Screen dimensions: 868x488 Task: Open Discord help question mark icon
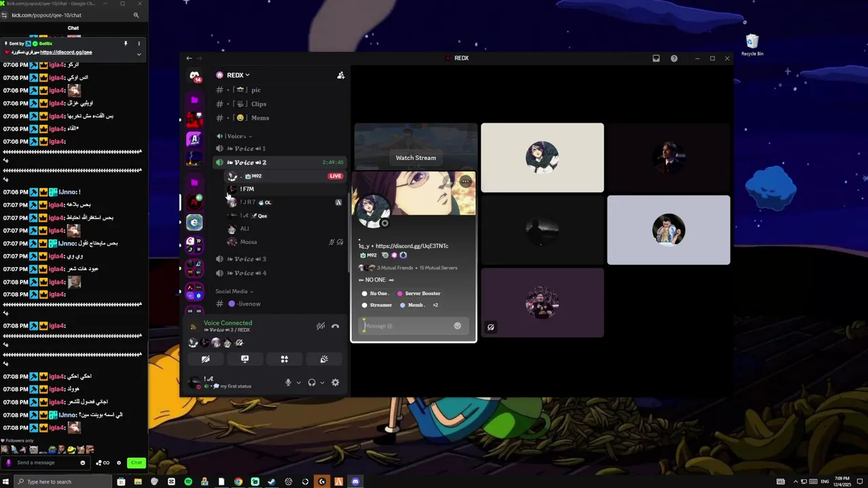674,58
